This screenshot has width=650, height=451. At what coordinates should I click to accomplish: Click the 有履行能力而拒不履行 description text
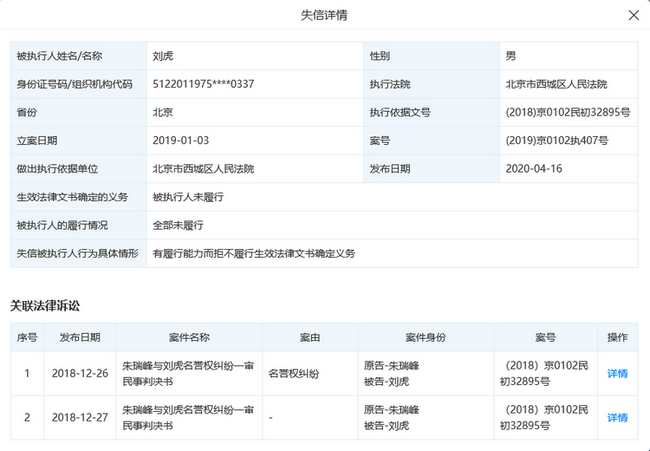[x=253, y=253]
